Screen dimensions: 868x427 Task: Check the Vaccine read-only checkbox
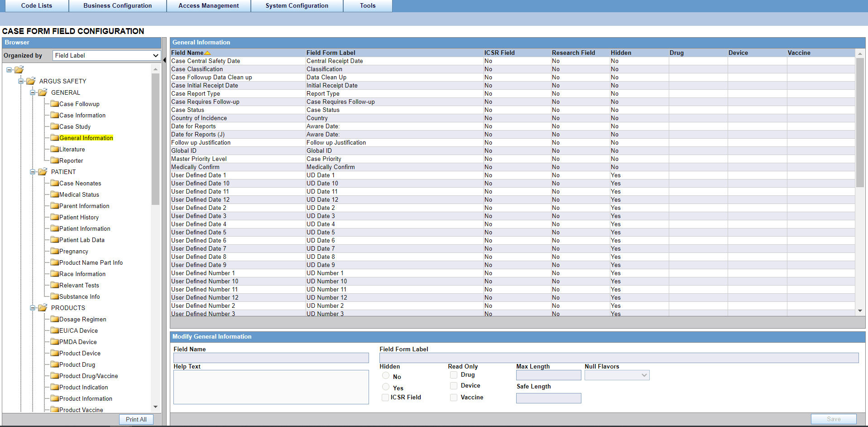[453, 397]
